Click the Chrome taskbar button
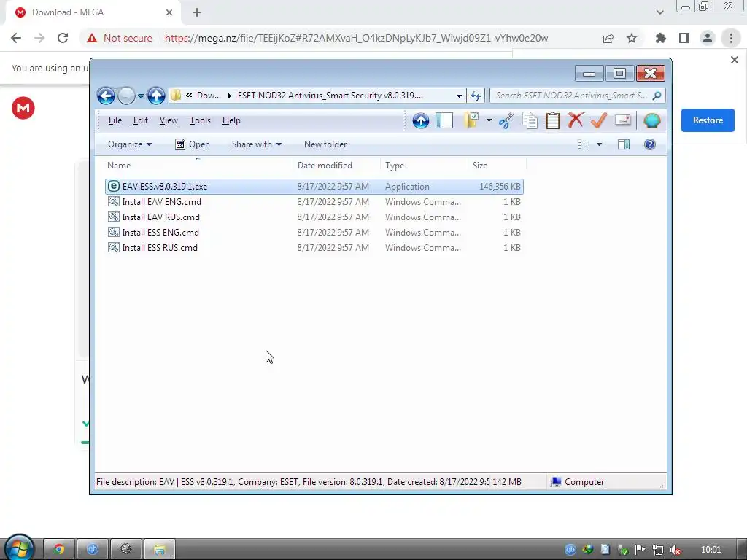The height and width of the screenshot is (560, 747). point(59,550)
